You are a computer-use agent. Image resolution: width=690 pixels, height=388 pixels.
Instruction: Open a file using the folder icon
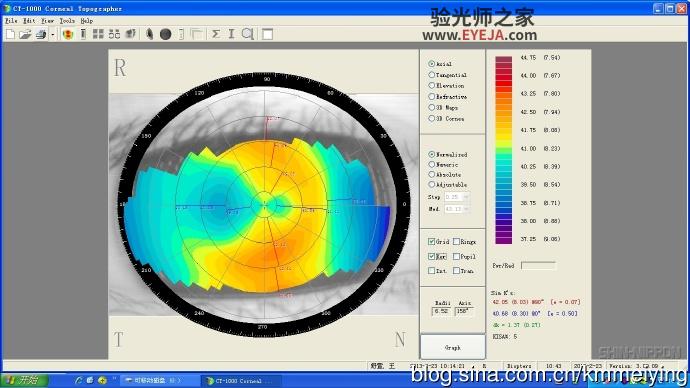click(25, 34)
